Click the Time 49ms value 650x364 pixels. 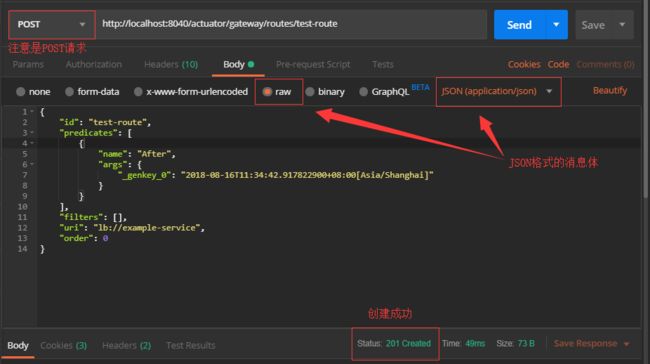pyautogui.click(x=475, y=344)
